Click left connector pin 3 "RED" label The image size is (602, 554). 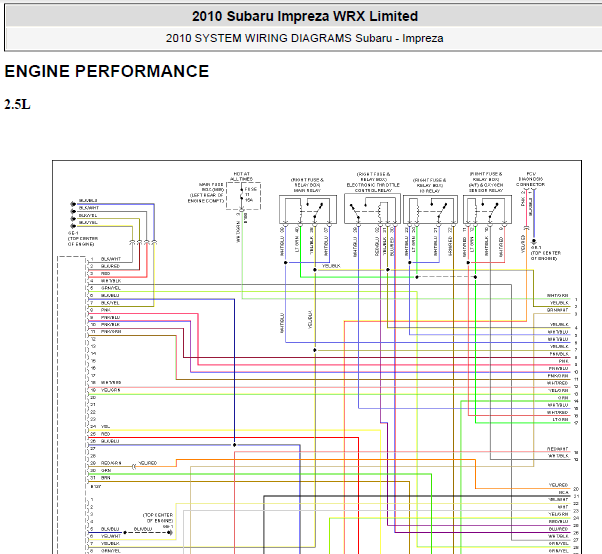point(106,274)
